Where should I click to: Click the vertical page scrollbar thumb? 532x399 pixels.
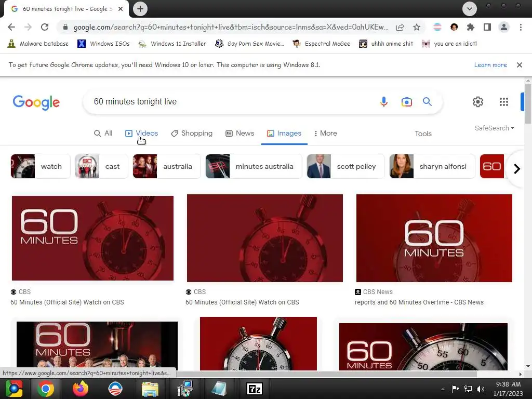tap(528, 103)
